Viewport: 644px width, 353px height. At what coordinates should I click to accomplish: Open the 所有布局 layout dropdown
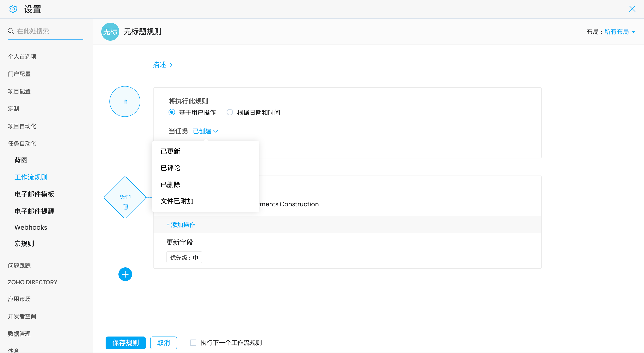coord(619,32)
